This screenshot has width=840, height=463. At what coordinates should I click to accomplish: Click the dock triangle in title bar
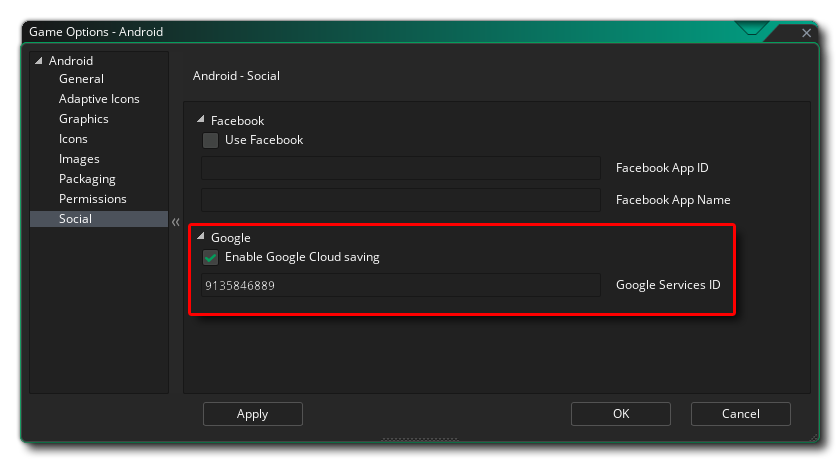[752, 28]
